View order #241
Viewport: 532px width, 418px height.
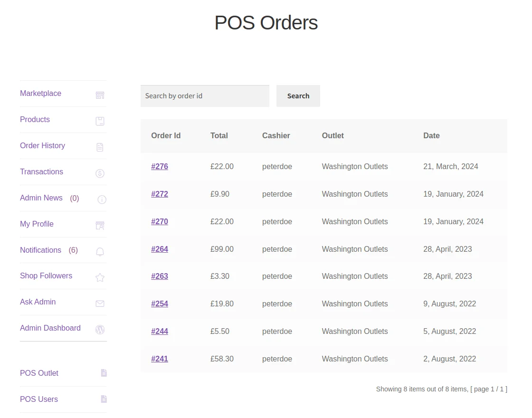coord(160,359)
